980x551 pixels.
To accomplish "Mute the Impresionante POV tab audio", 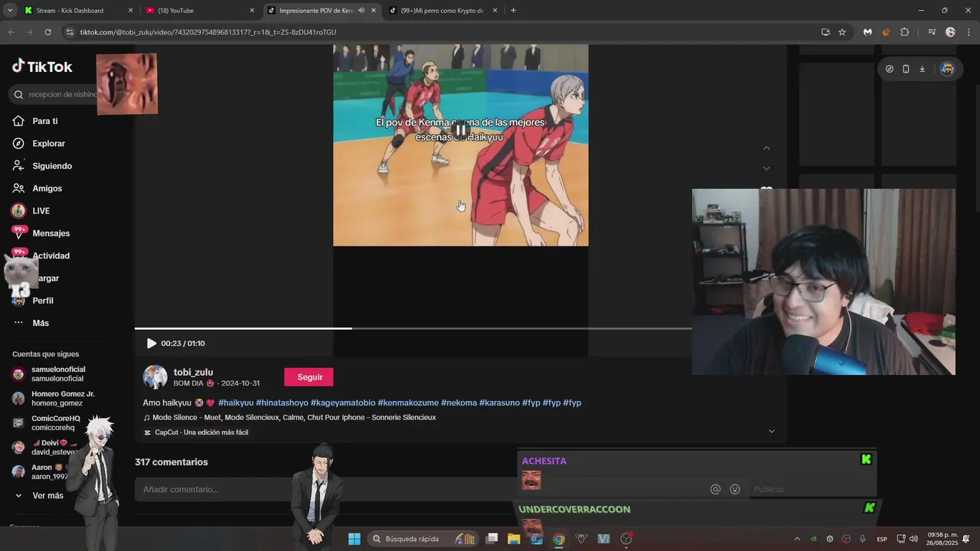I will pos(361,11).
